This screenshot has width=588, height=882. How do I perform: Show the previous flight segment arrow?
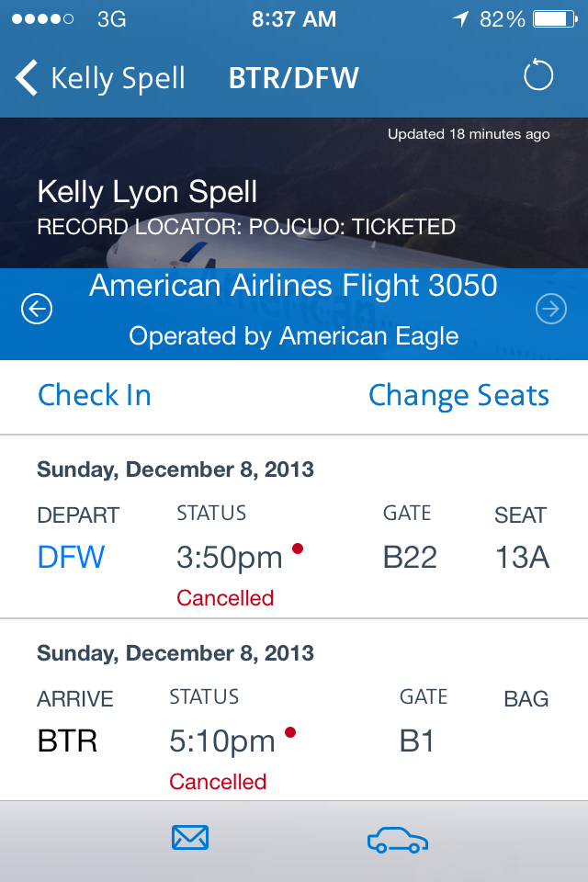37,310
